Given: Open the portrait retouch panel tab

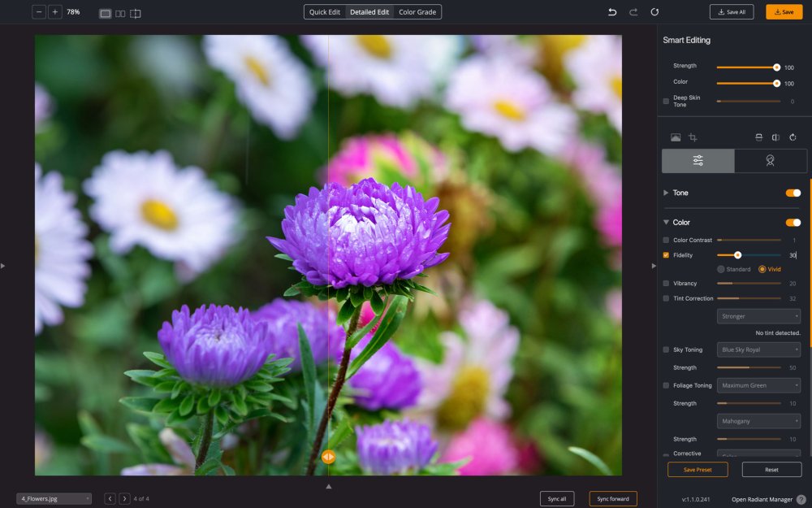Looking at the screenshot, I should coord(770,161).
